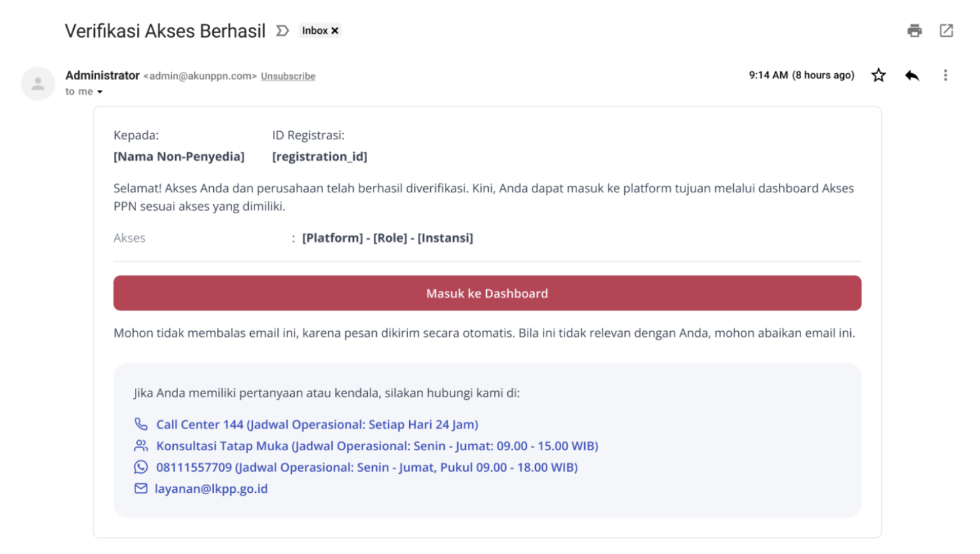Open the three-dot more options menu
This screenshot has width=980, height=554.
(x=945, y=75)
